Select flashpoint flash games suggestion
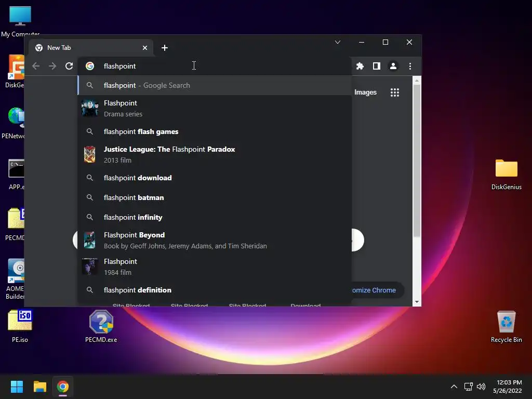The image size is (532, 399). pyautogui.click(x=215, y=131)
